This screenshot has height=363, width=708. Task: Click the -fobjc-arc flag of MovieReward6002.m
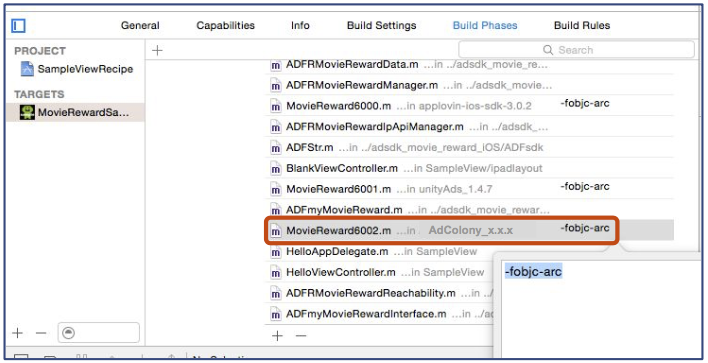coord(585,228)
